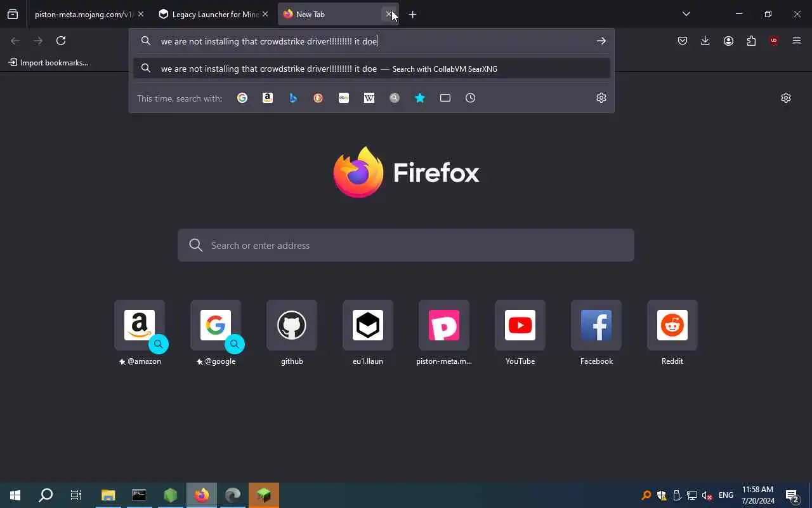Open Firefox View button in tab strip
This screenshot has width=812, height=508.
(x=13, y=14)
